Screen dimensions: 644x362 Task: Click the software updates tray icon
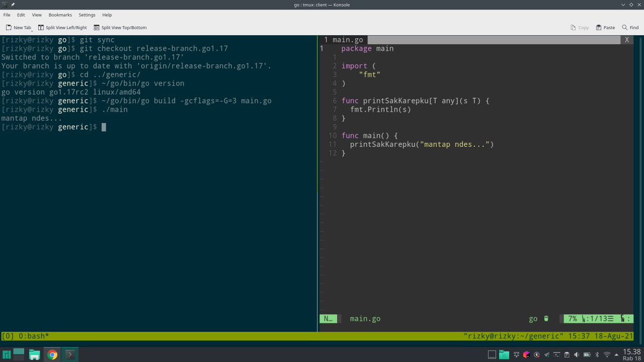pyautogui.click(x=537, y=354)
